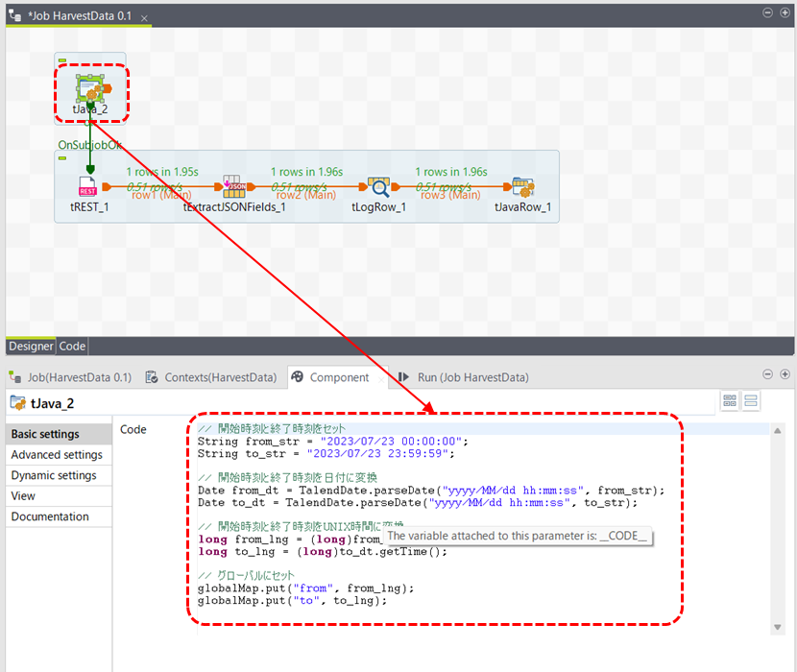Image resolution: width=797 pixels, height=672 pixels.
Task: Collapse the tREST_1 subjob box
Action: click(x=62, y=158)
